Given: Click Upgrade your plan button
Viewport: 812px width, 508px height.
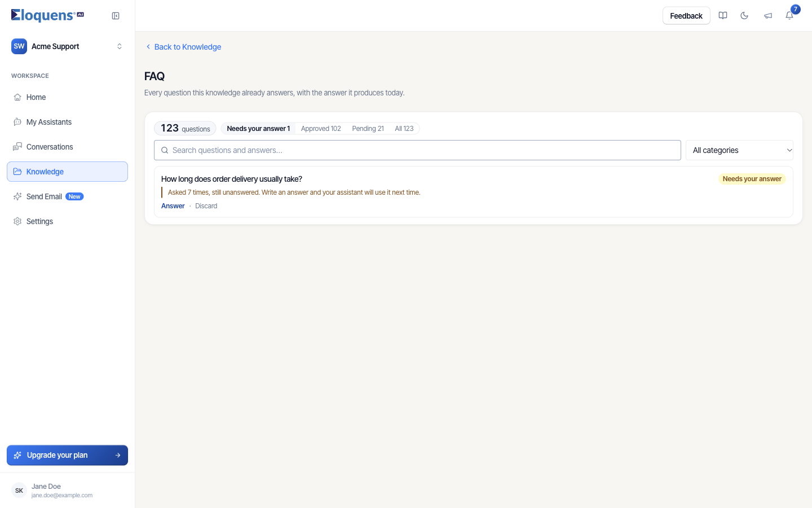Looking at the screenshot, I should (67, 456).
